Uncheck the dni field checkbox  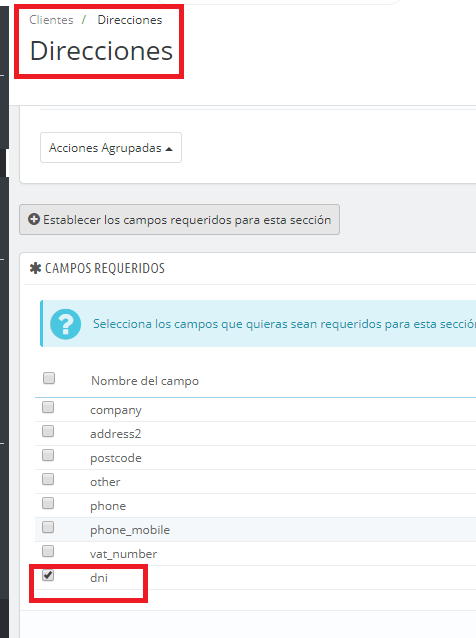tap(48, 575)
